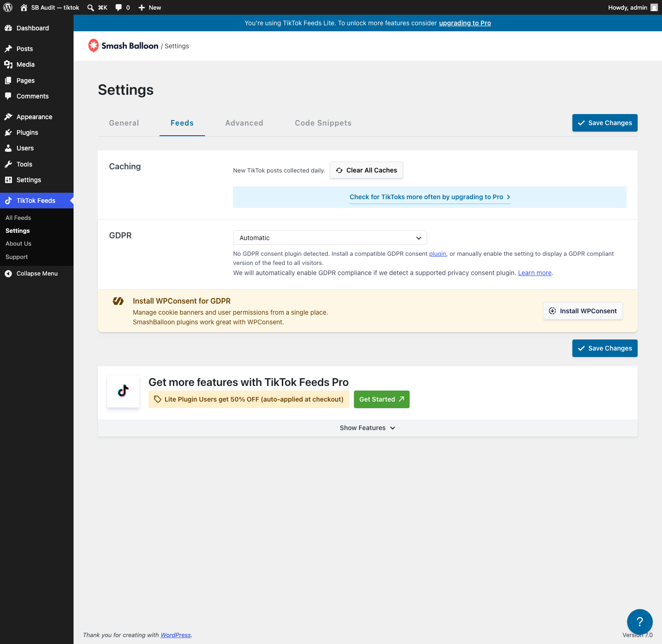The image size is (662, 644).
Task: Click the Smash Balloon logo
Action: 123,46
